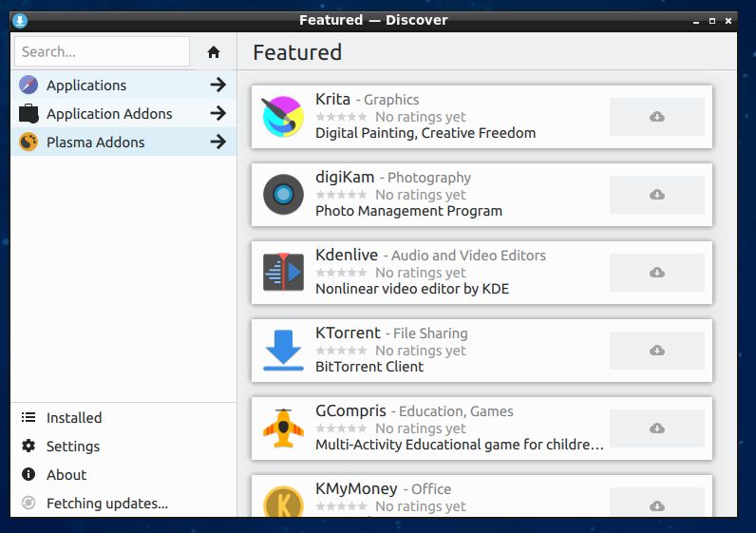The image size is (756, 533).
Task: Click the 'KTorrent' title text
Action: [349, 333]
